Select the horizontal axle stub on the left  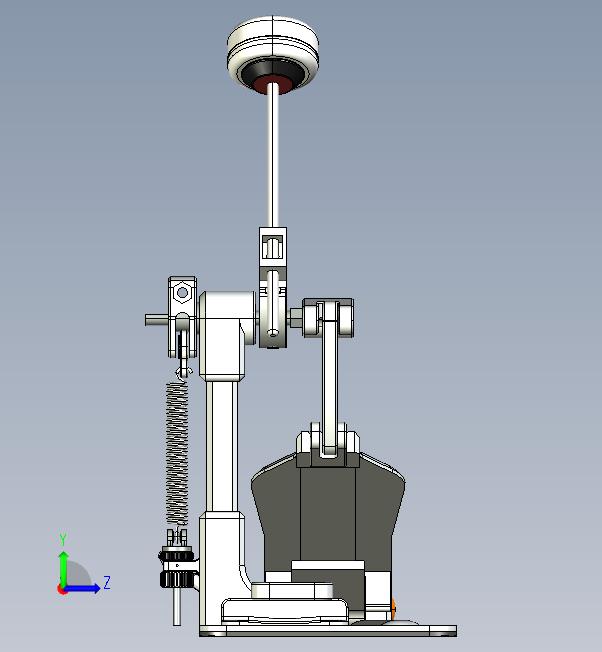point(157,320)
